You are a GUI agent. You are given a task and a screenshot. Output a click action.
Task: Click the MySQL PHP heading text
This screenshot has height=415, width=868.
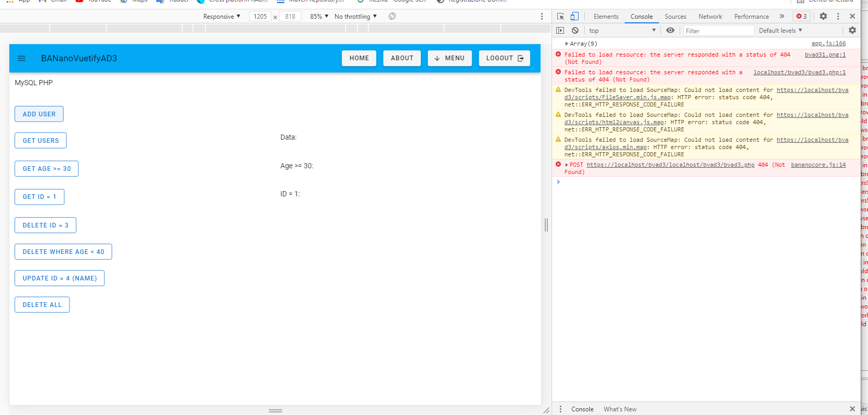34,83
